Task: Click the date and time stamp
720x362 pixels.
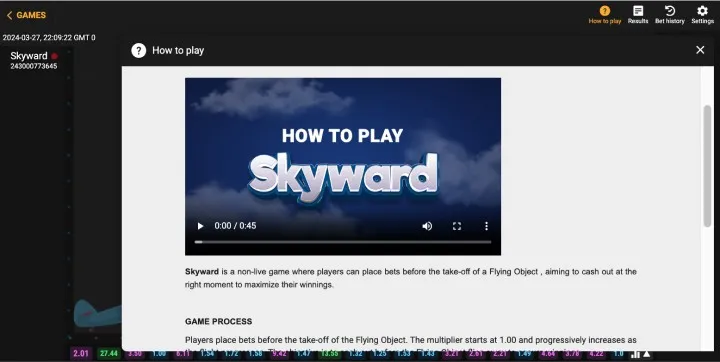Action: tap(49, 38)
